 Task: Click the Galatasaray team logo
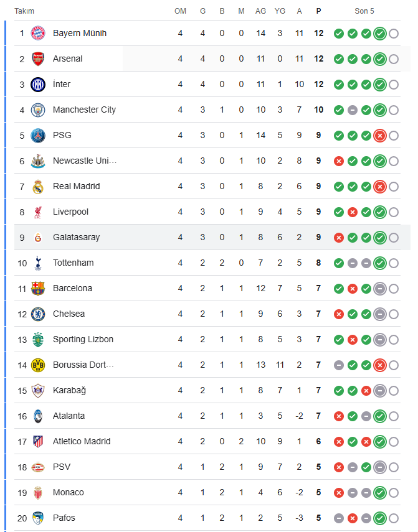38,237
